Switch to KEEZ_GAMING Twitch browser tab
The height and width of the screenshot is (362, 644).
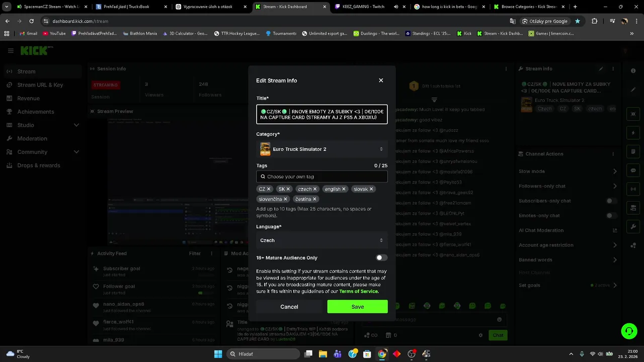[x=370, y=7]
